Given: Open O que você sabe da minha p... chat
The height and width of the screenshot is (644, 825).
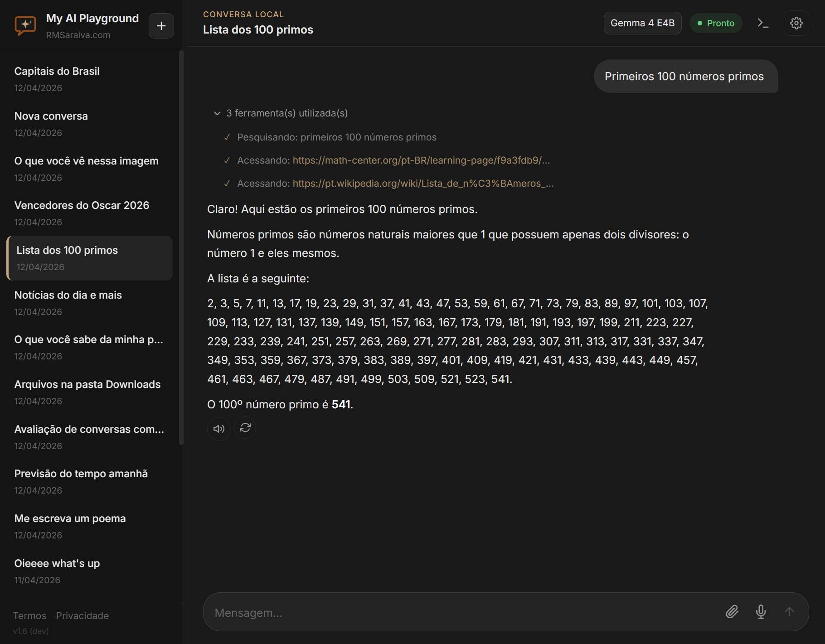Looking at the screenshot, I should (x=89, y=347).
